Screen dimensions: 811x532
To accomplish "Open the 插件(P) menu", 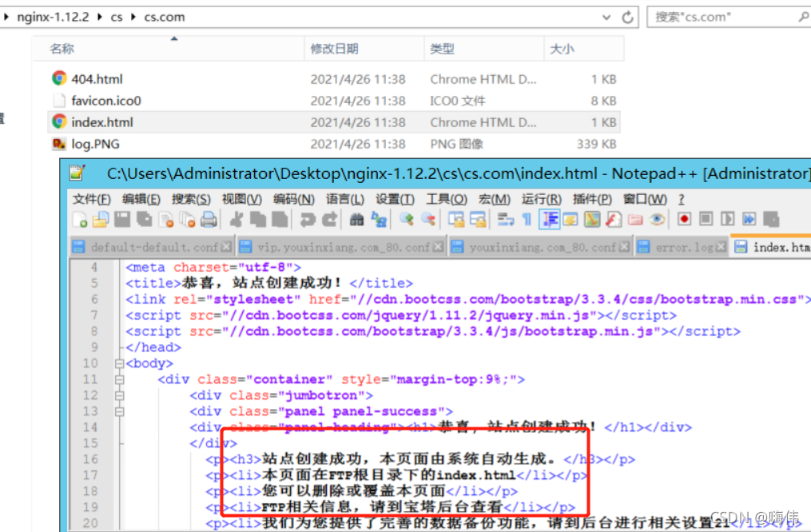I will tap(592, 199).
